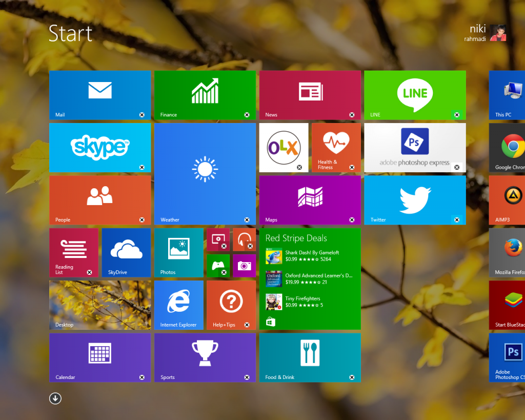Open the small Music headphones tile

pyautogui.click(x=244, y=239)
